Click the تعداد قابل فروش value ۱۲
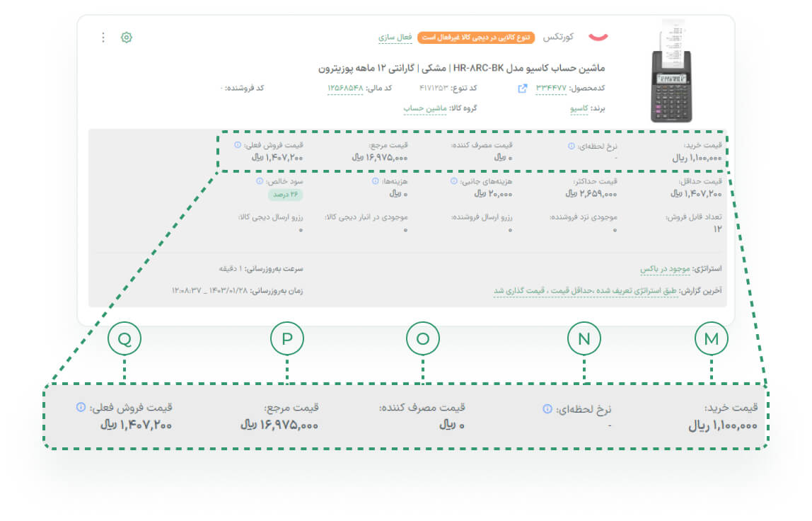Screen dimensions: 812x521 click(x=717, y=229)
